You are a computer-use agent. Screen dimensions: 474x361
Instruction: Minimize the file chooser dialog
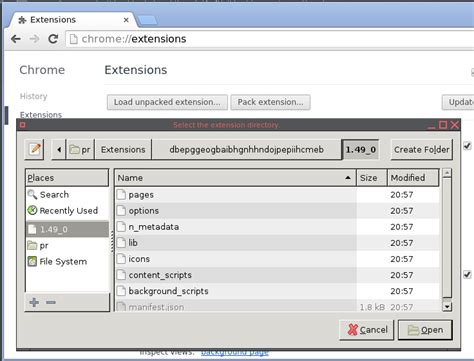(431, 126)
